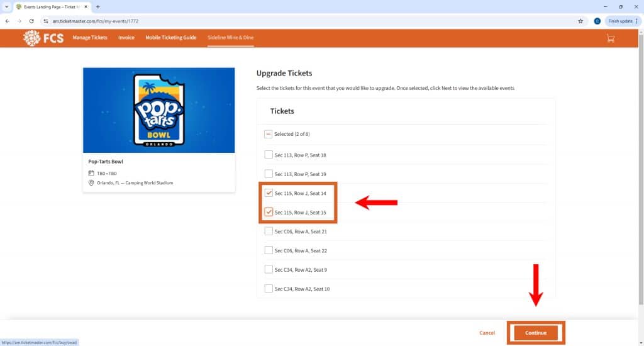The height and width of the screenshot is (346, 644).
Task: Open the Invoice menu item
Action: [x=126, y=37]
